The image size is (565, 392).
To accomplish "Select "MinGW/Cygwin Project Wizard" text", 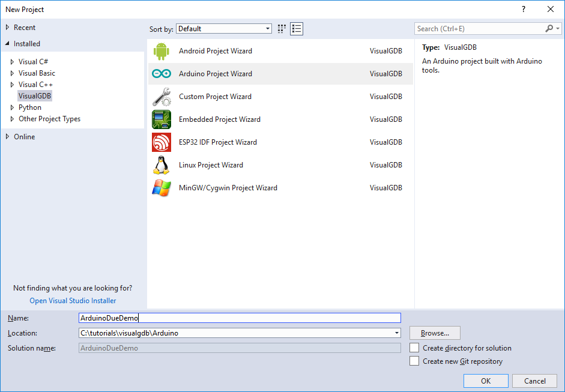I will coord(228,188).
